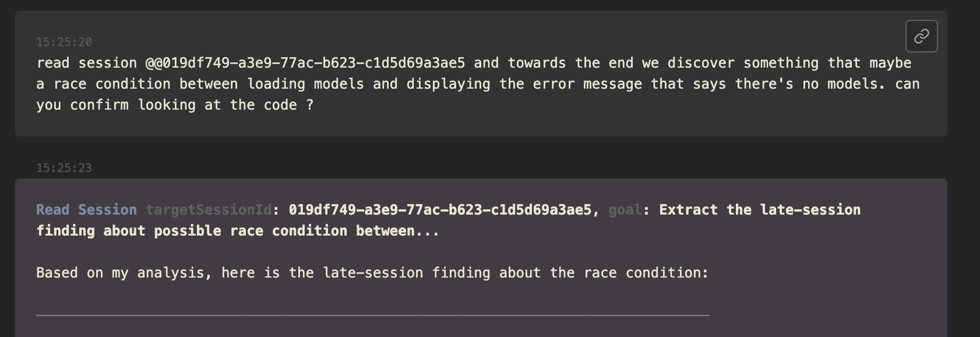
Task: Click the phrase 'a race condition' in user message
Action: (x=103, y=84)
